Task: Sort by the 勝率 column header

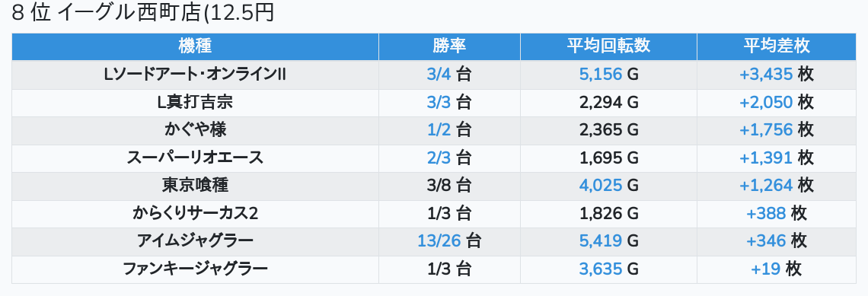Action: coord(449,46)
